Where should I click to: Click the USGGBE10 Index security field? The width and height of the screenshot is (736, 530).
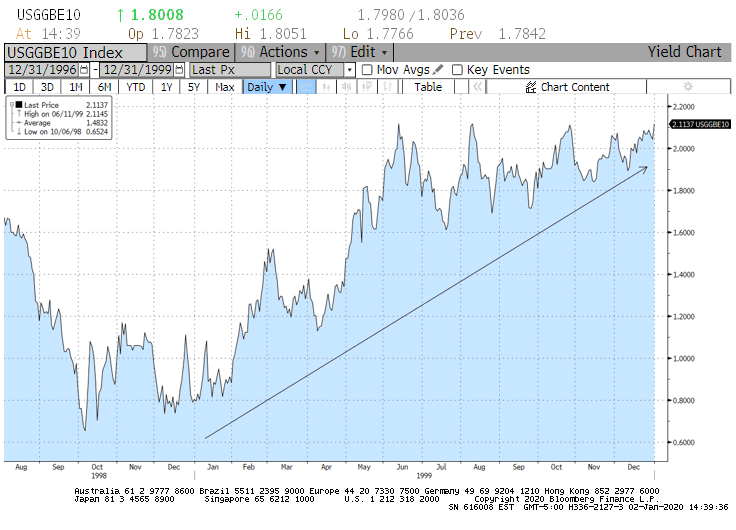tap(74, 52)
